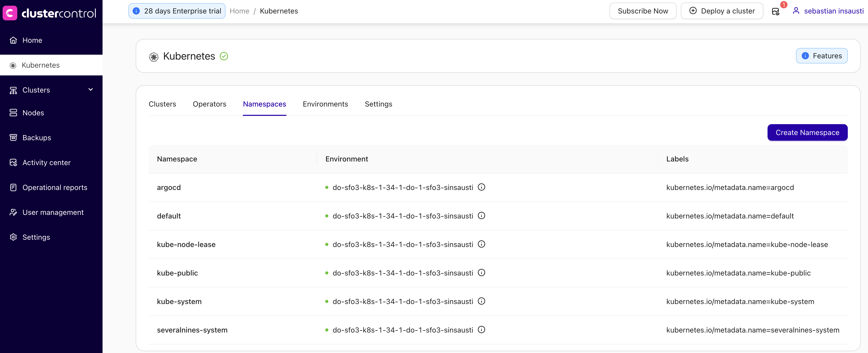Switch to the Operators tab
Screen dimensions: 868x353
click(x=209, y=104)
